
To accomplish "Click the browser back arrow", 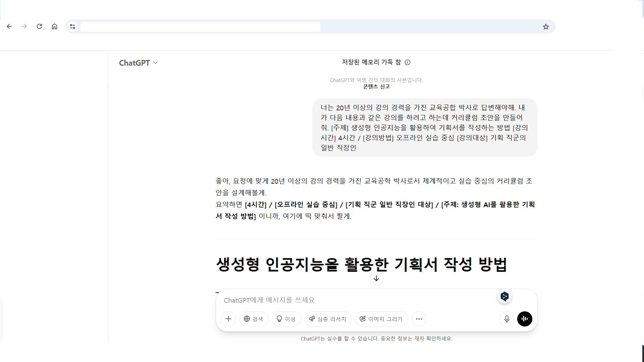I will (9, 26).
